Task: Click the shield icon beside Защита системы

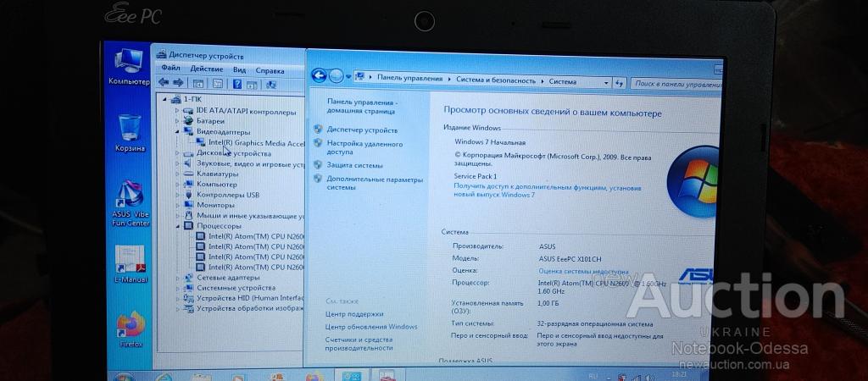Action: [318, 165]
